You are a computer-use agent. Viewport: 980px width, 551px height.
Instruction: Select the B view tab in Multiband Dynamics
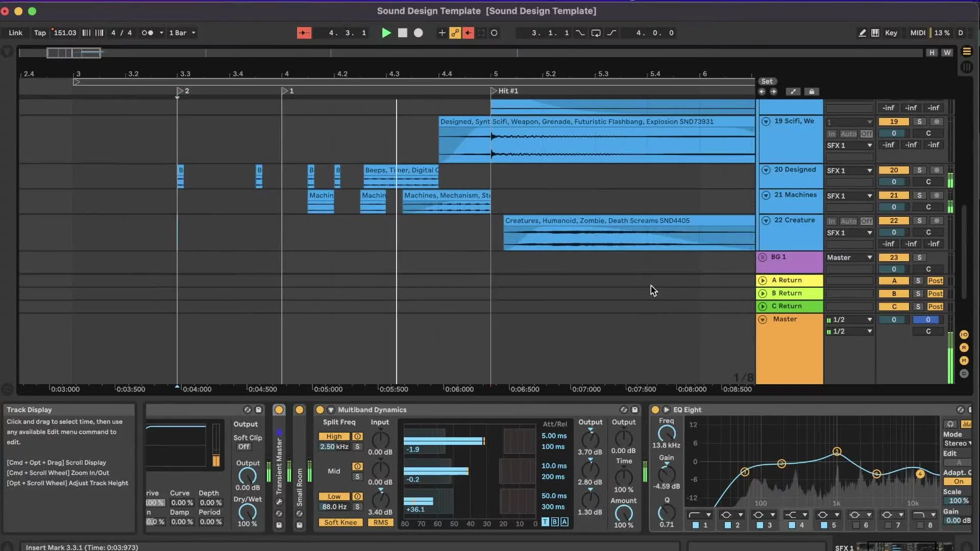(554, 522)
